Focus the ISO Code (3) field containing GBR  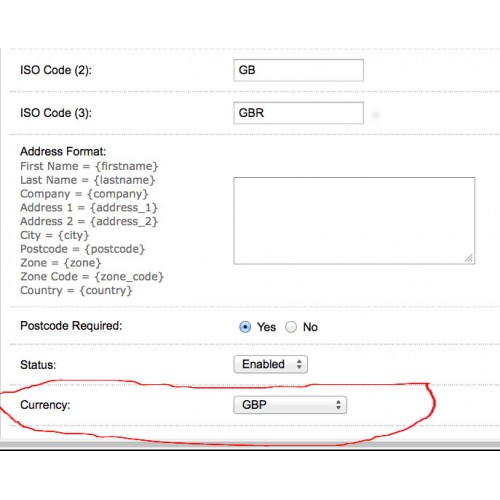click(x=298, y=113)
